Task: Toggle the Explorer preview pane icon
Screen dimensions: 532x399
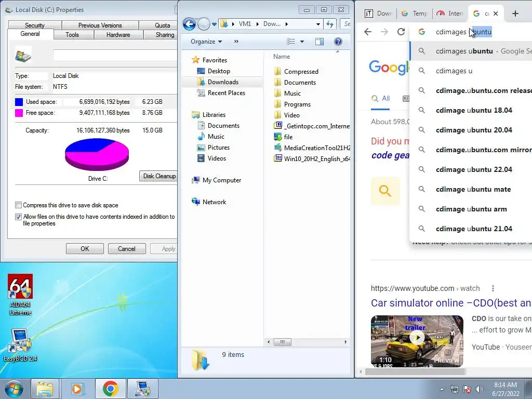Action: click(320, 42)
